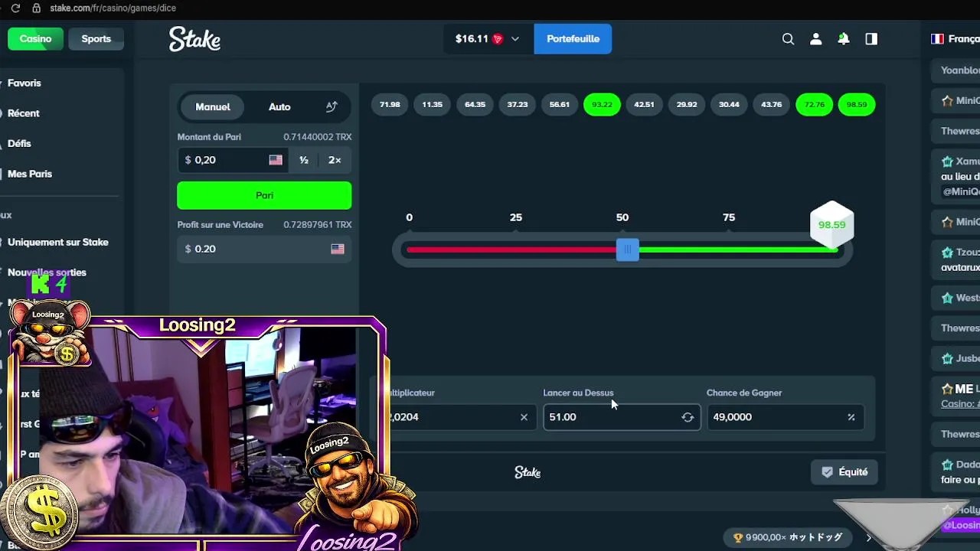Click the Portefeuille button

pyautogui.click(x=573, y=39)
